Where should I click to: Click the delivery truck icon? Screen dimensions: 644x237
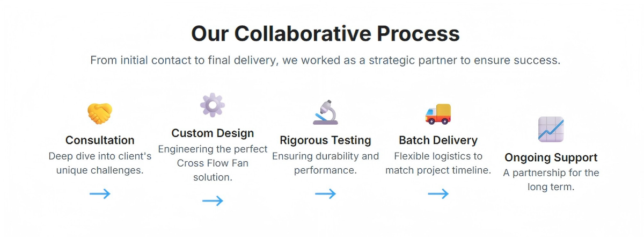point(438,113)
